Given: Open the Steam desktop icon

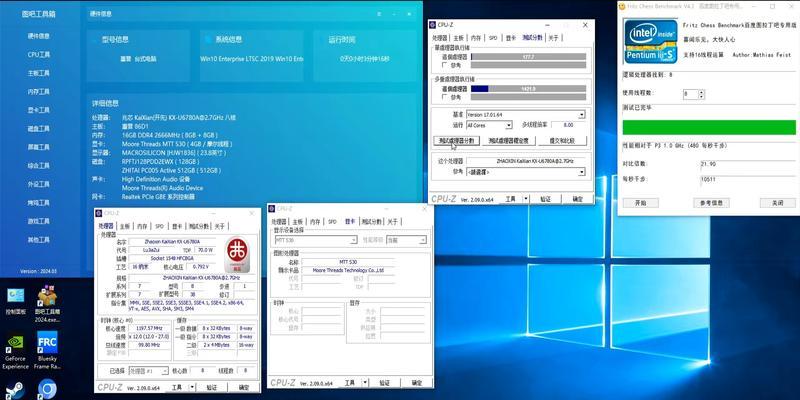Looking at the screenshot, I should [x=15, y=390].
